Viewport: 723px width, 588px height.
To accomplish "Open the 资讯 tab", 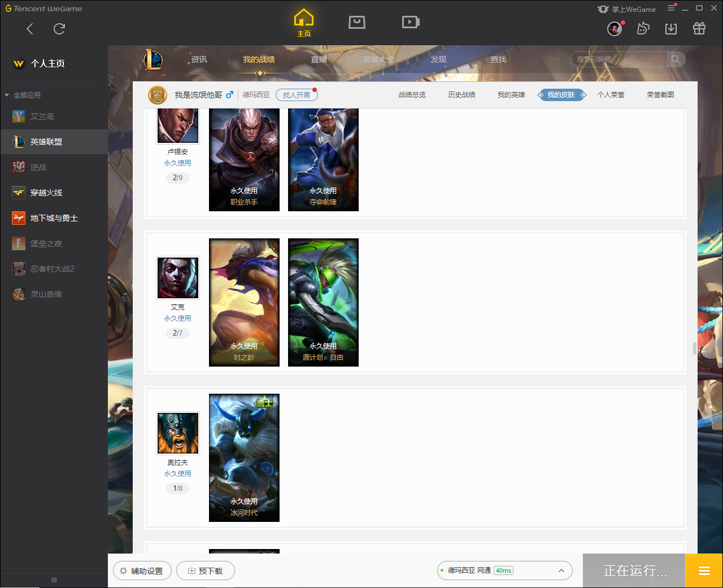I will coord(199,59).
